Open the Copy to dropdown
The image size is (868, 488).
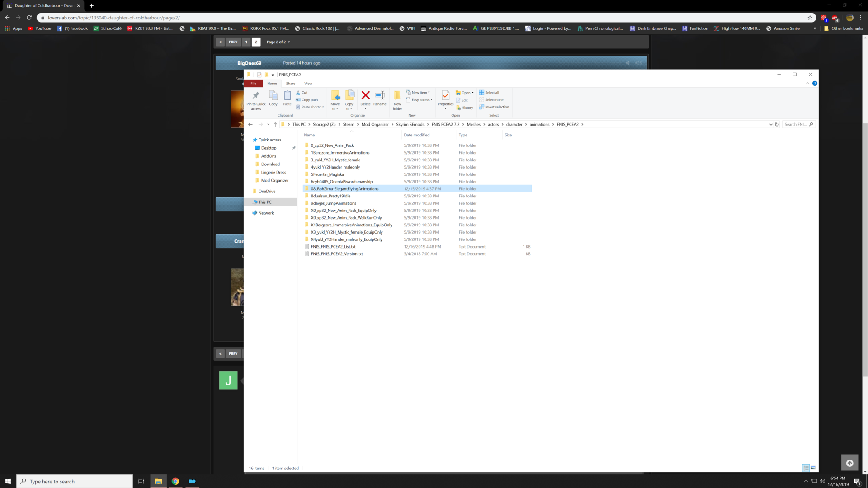tap(349, 100)
